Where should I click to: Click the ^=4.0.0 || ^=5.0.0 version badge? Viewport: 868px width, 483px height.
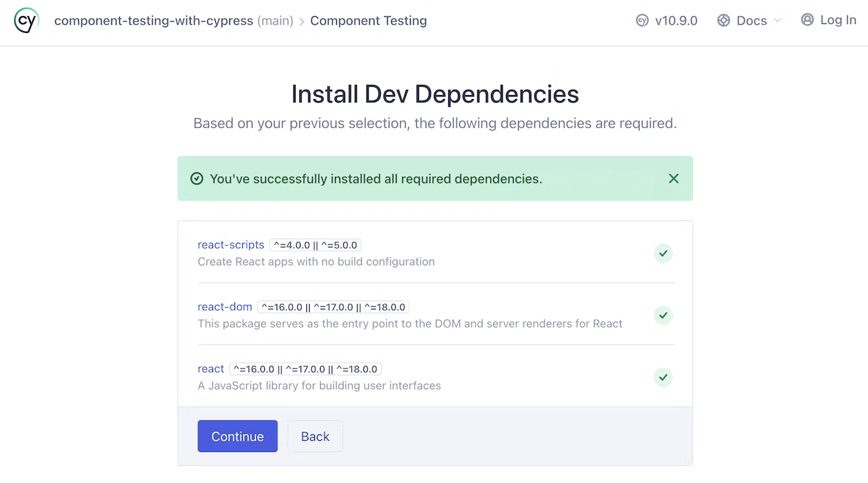click(315, 245)
